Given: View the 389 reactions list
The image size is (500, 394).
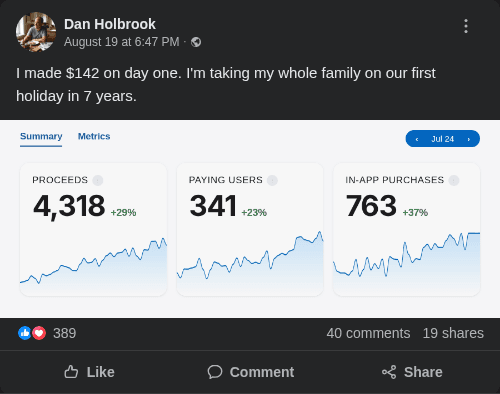Looking at the screenshot, I should (x=65, y=333).
